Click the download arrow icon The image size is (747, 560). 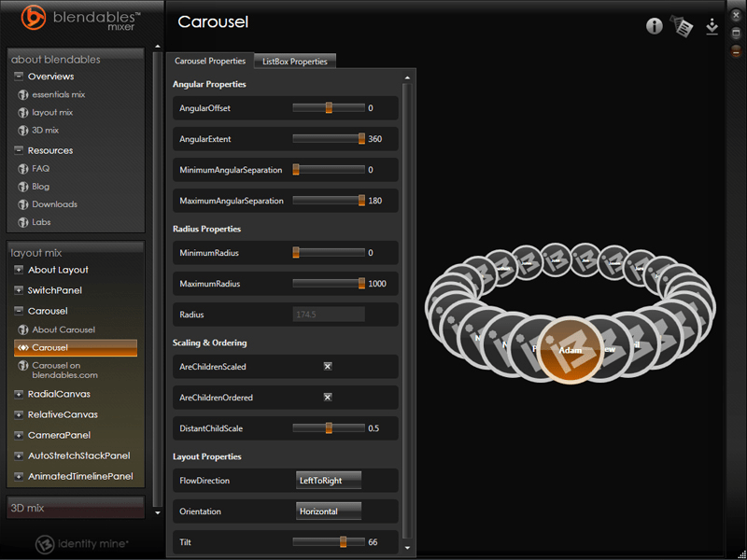712,27
